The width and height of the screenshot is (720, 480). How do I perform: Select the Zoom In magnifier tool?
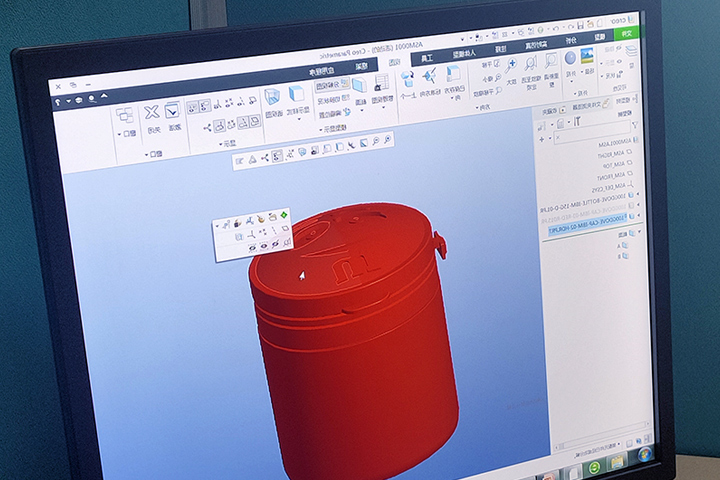(512, 65)
